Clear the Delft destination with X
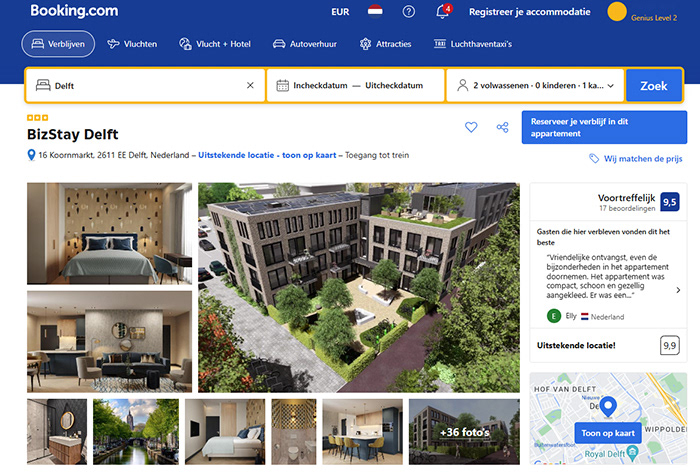700x472 pixels. tap(250, 85)
